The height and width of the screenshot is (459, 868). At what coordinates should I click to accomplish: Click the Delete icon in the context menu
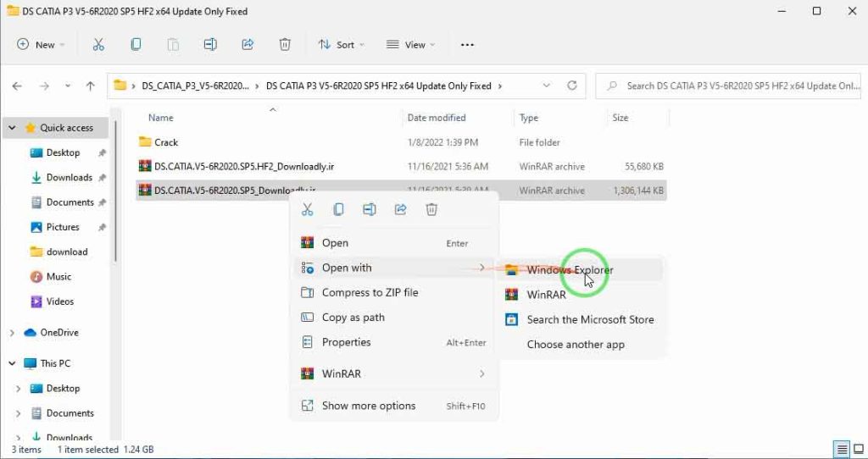click(431, 209)
